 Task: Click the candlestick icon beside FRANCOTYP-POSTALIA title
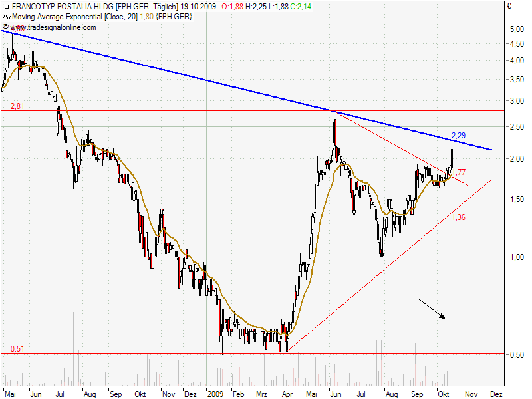6,6
